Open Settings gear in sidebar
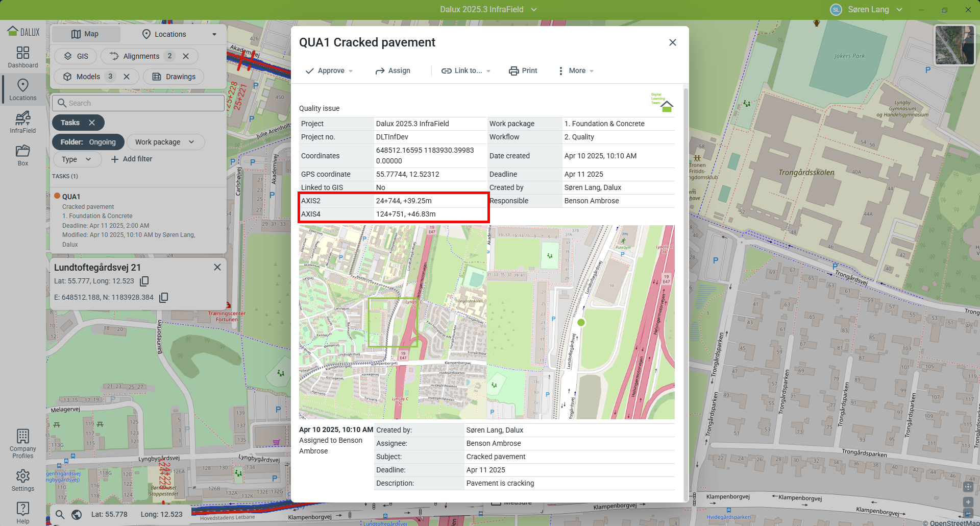Screen dimensions: 980x526 (x=23, y=480)
